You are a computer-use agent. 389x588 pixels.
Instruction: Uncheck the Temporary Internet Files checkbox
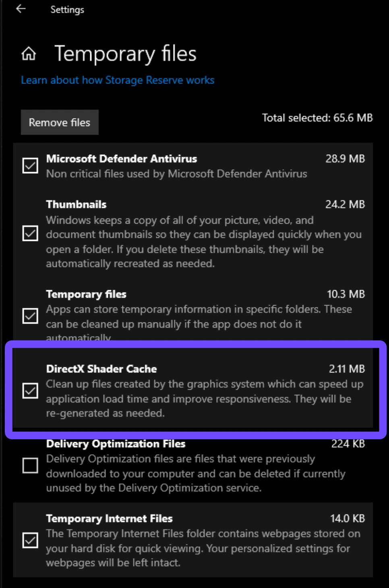click(x=30, y=540)
